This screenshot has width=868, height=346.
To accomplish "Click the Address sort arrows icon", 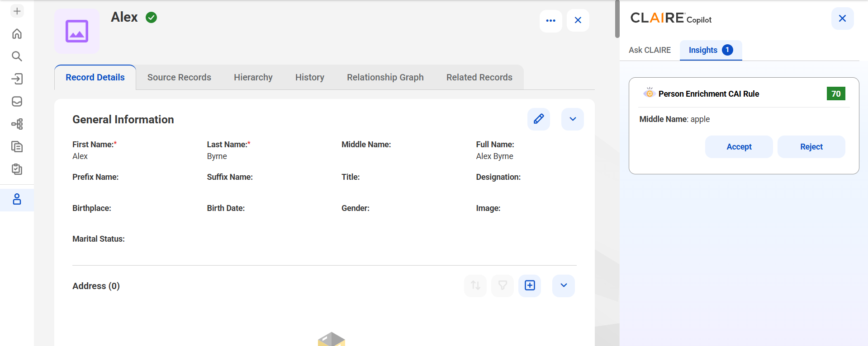I will click(x=475, y=285).
